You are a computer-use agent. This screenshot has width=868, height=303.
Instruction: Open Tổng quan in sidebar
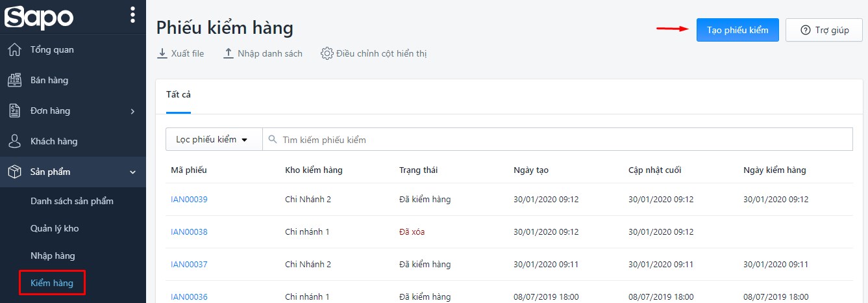click(52, 50)
